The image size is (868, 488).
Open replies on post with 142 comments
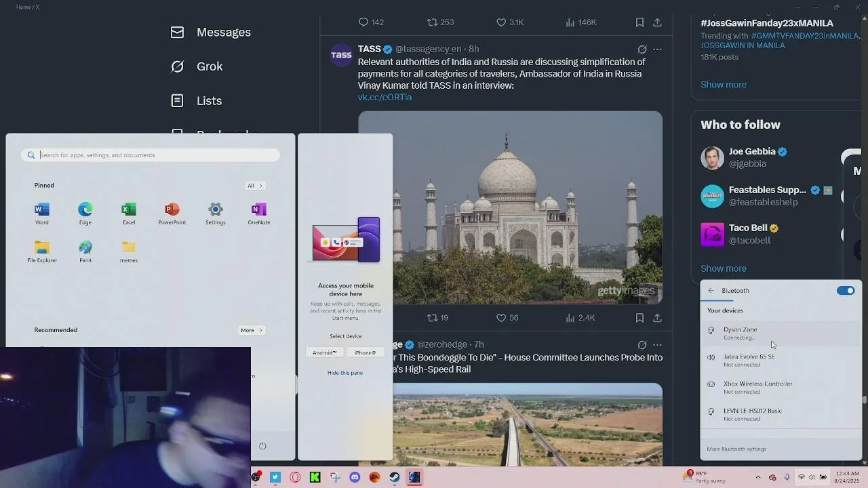tap(371, 22)
